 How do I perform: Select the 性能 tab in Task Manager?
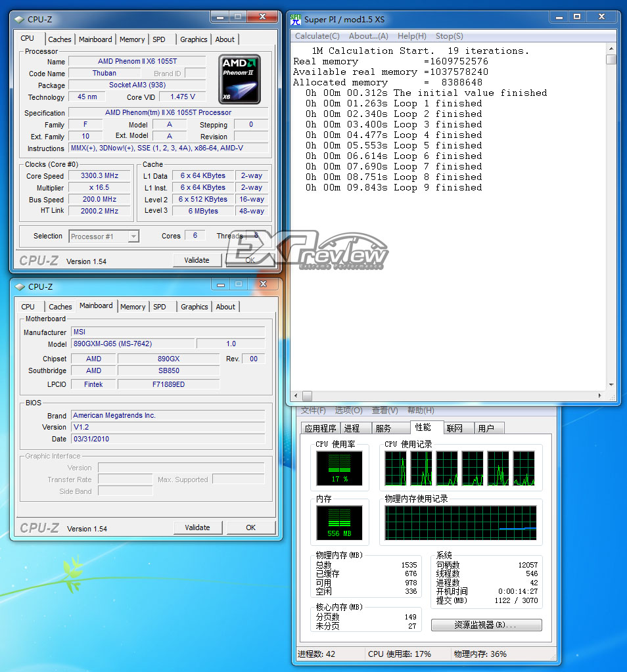click(x=427, y=427)
